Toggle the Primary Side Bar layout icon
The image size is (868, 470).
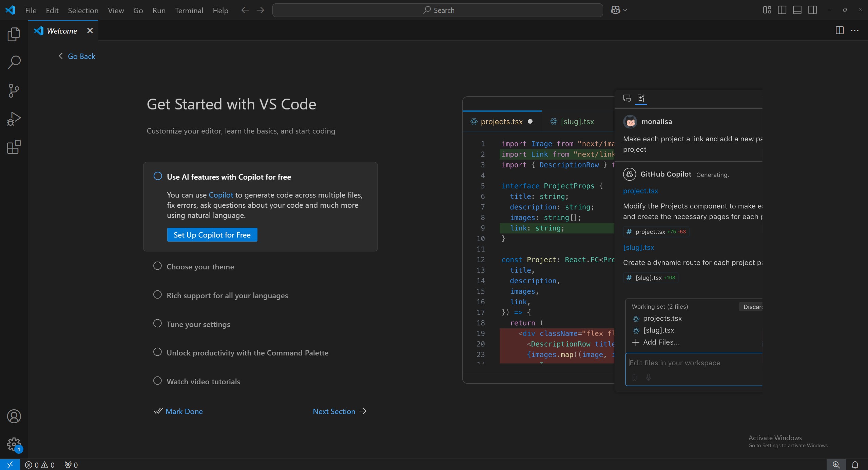pyautogui.click(x=782, y=10)
